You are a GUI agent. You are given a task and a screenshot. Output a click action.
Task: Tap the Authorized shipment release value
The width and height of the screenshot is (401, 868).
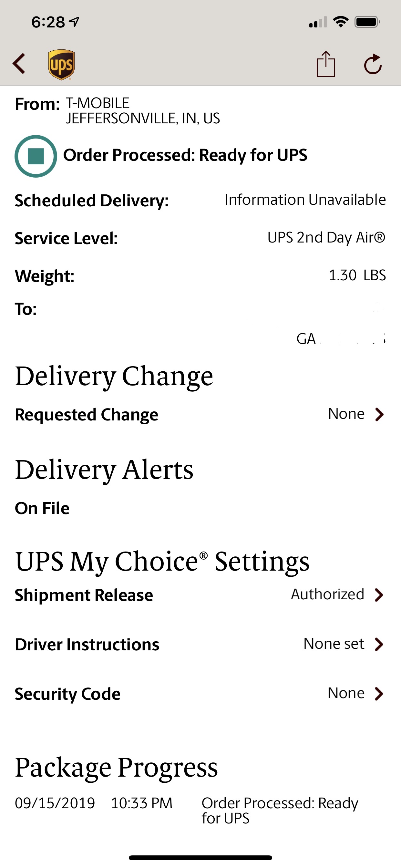(327, 594)
